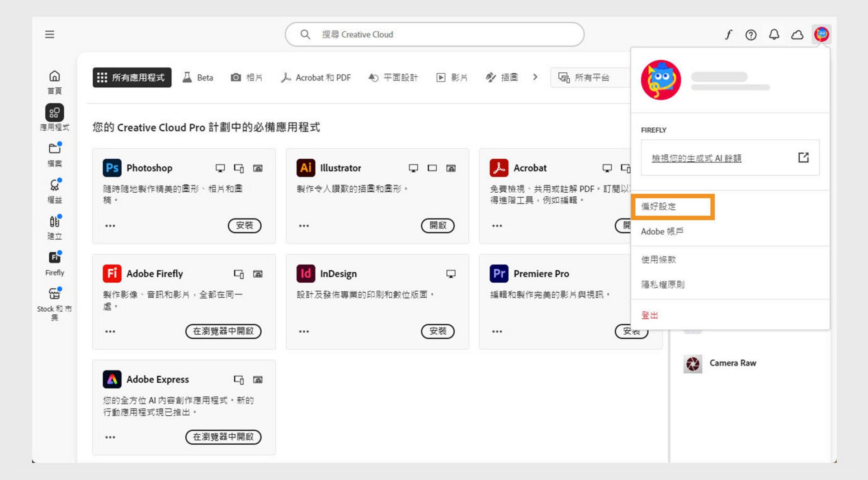This screenshot has width=868, height=480.
Task: Expand more categories chevron arrow
Action: [535, 77]
